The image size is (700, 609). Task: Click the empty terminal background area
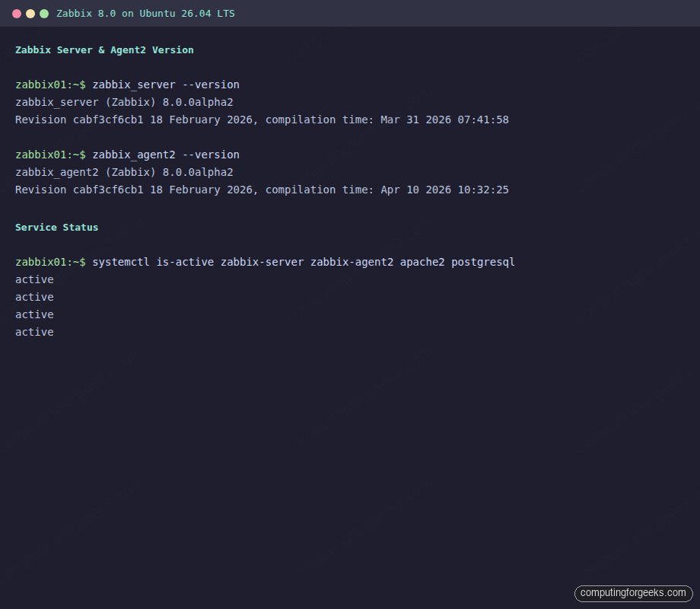coord(350,457)
